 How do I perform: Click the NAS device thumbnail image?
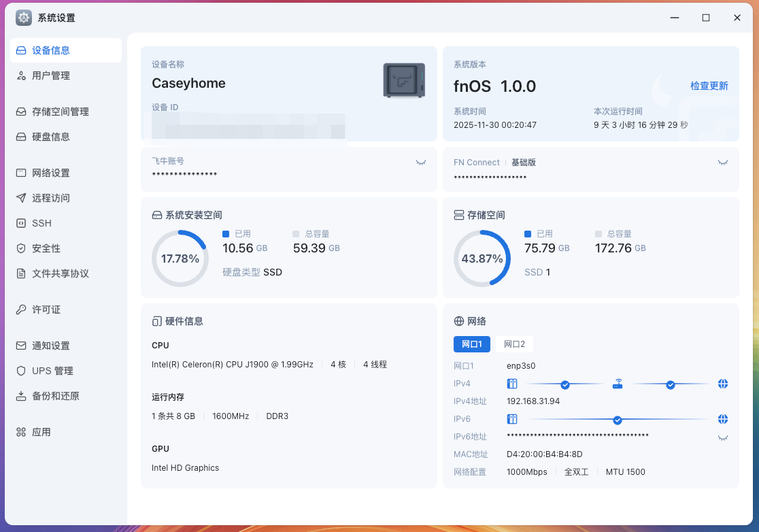tap(404, 78)
